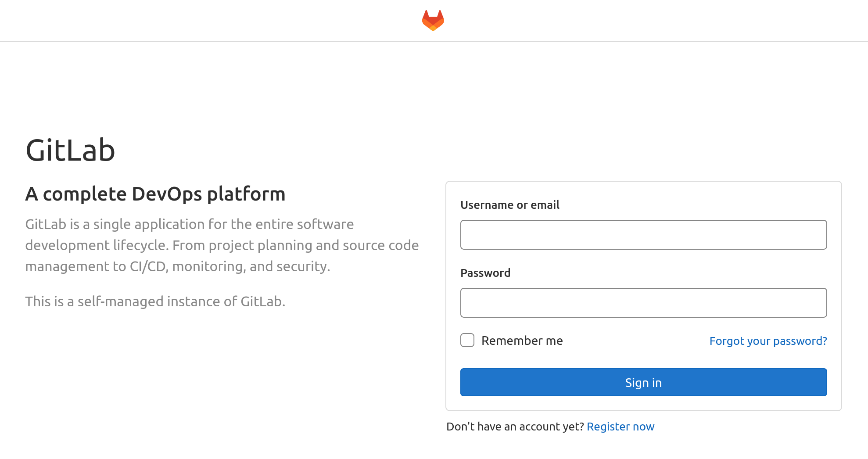Click the GitLab heading on the left
The height and width of the screenshot is (459, 868).
click(71, 151)
